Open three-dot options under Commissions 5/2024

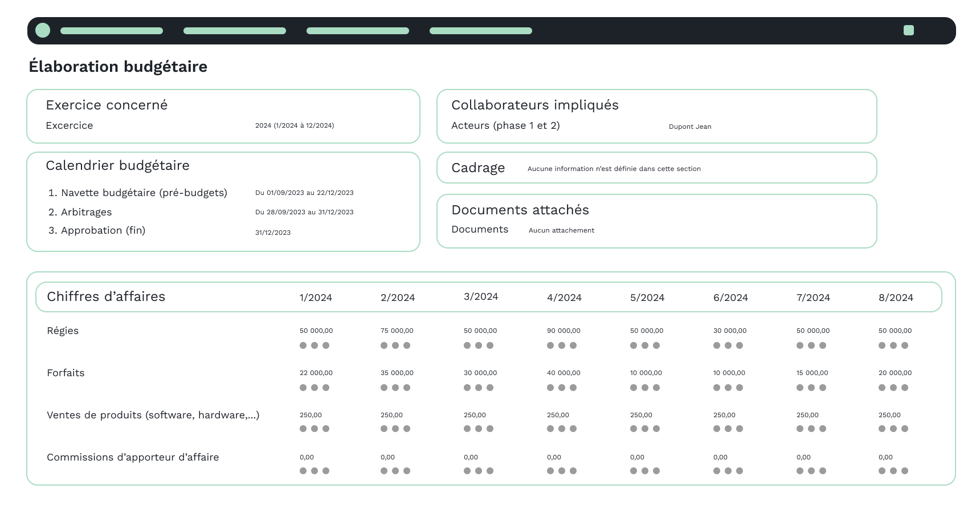click(x=645, y=471)
